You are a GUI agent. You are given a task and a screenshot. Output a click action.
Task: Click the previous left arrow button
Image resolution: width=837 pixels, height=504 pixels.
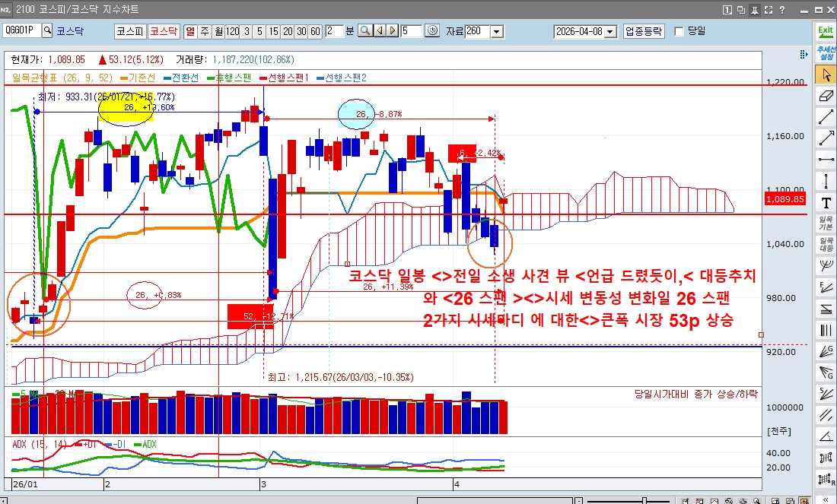[380, 31]
